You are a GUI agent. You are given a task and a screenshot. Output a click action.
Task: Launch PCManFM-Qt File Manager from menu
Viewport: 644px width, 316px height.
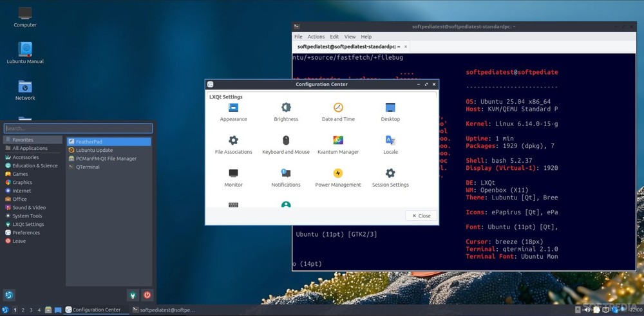click(x=109, y=158)
